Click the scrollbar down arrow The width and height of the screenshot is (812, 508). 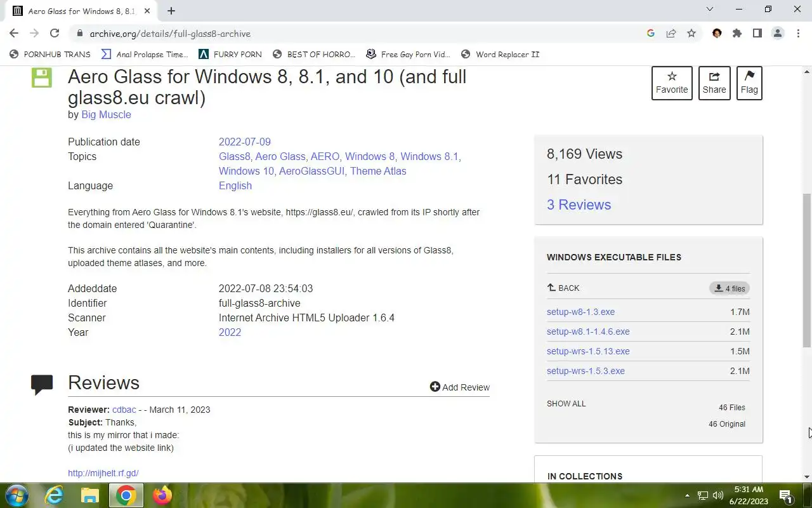click(807, 477)
